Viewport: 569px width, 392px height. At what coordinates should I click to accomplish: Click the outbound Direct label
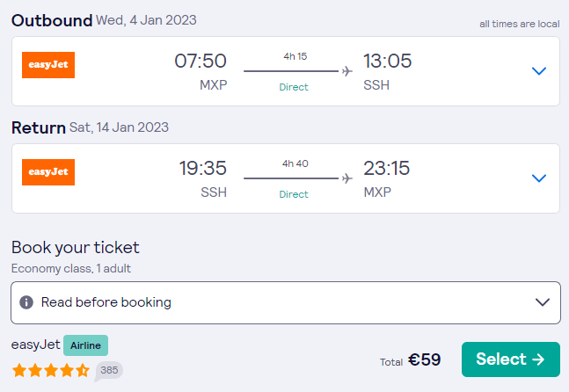294,87
